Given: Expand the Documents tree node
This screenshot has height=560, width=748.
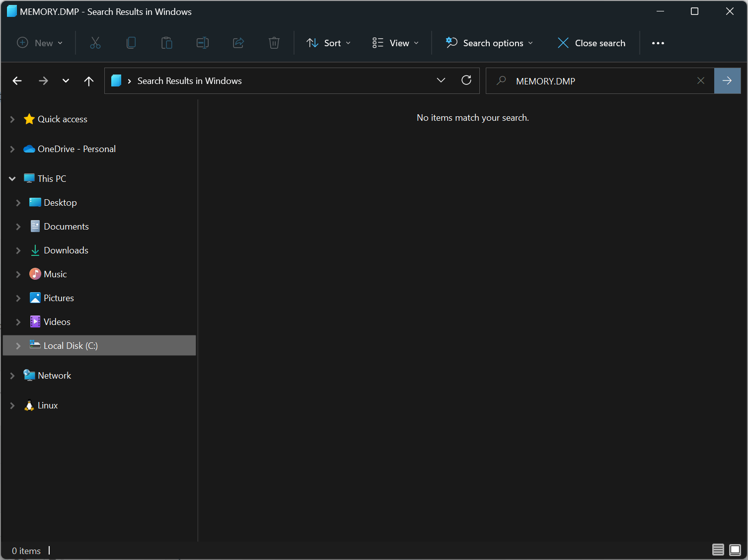Looking at the screenshot, I should (x=18, y=227).
